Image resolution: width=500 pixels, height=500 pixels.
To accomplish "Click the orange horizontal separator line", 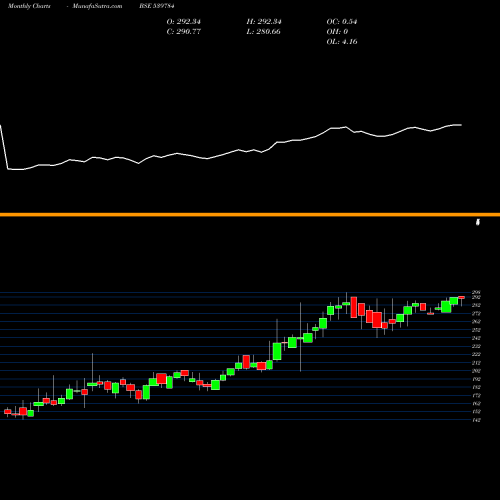I will (250, 215).
